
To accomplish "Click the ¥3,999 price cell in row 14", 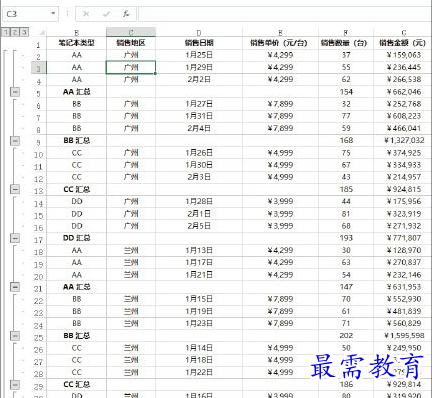I will (x=280, y=201).
